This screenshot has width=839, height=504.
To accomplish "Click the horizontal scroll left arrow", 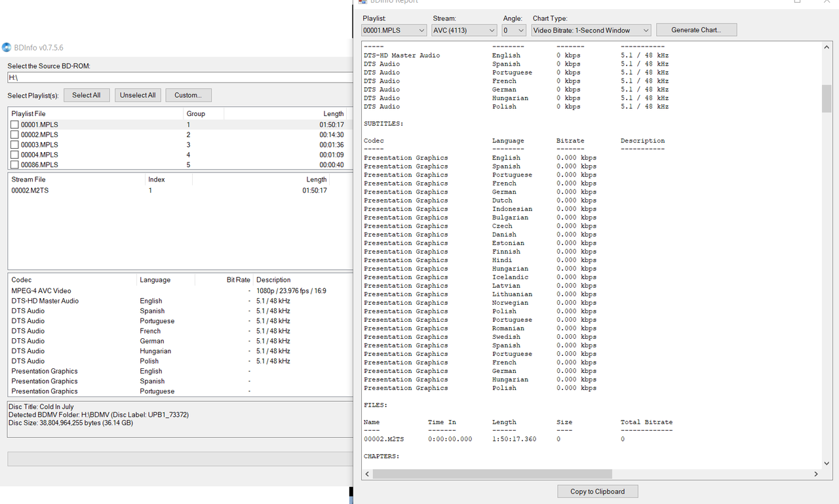I will tap(367, 474).
